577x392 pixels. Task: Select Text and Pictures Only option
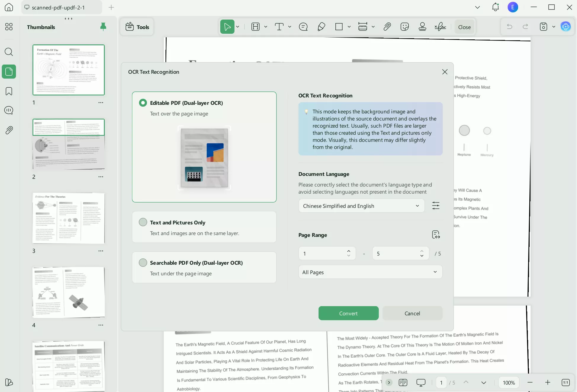click(143, 222)
